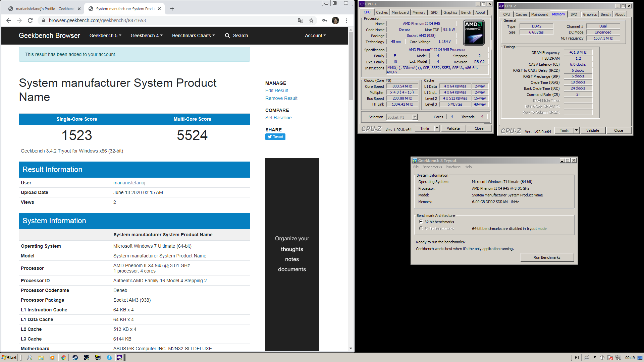644x362 pixels.
Task: Open a new Chrome tab
Action: click(x=172, y=9)
